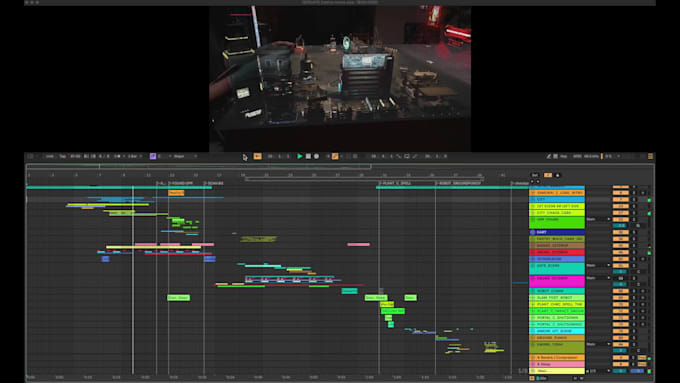Screen dimensions: 680x383
Task: Open the Main output dropdown on GATE SCENE track
Action: click(x=598, y=265)
